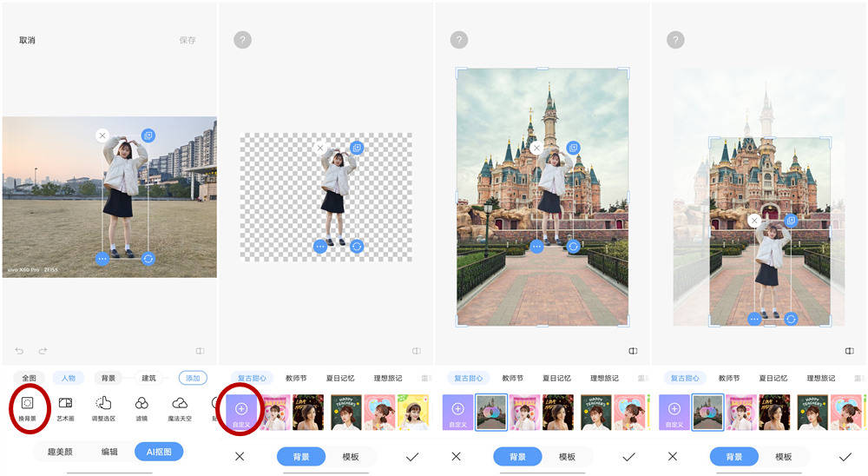This screenshot has width=868, height=476.
Task: Open the 艺术画 art painting tool
Action: pyautogui.click(x=65, y=404)
